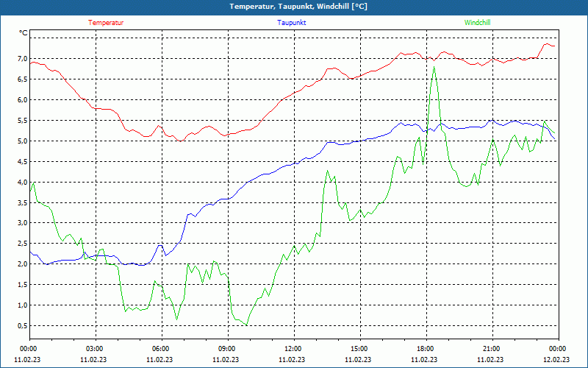Screen dimensions: 588x368
Task: Click the 2,0 y-axis value
Action: (23, 264)
